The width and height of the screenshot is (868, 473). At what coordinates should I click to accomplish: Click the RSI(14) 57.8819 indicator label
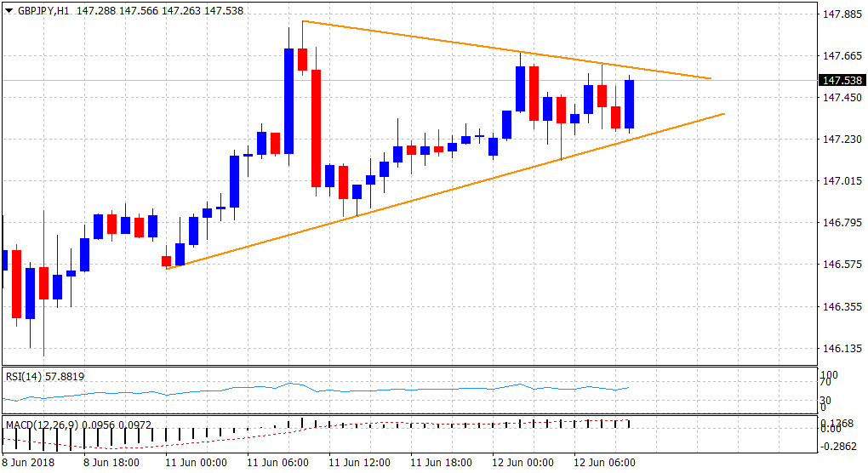[x=45, y=377]
